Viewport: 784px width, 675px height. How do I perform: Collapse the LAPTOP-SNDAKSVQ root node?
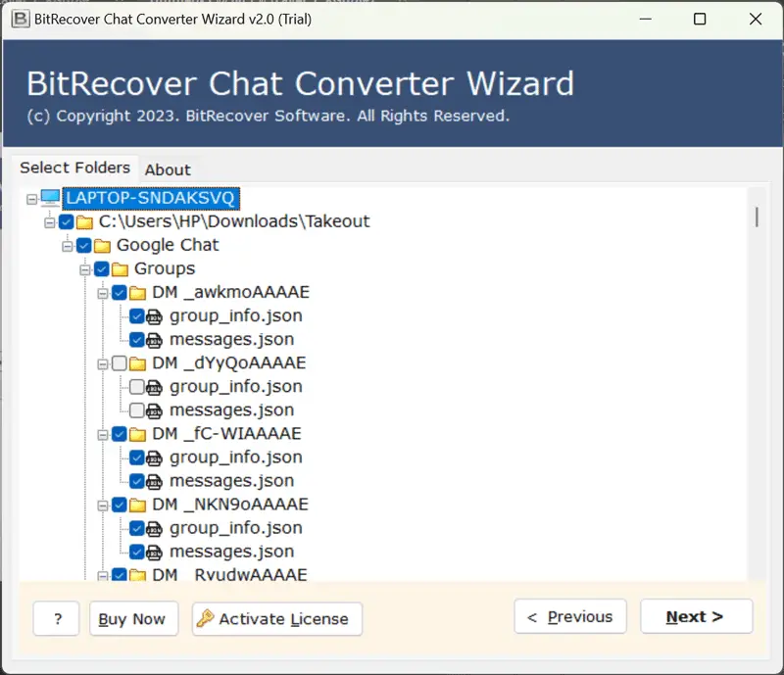(x=32, y=200)
